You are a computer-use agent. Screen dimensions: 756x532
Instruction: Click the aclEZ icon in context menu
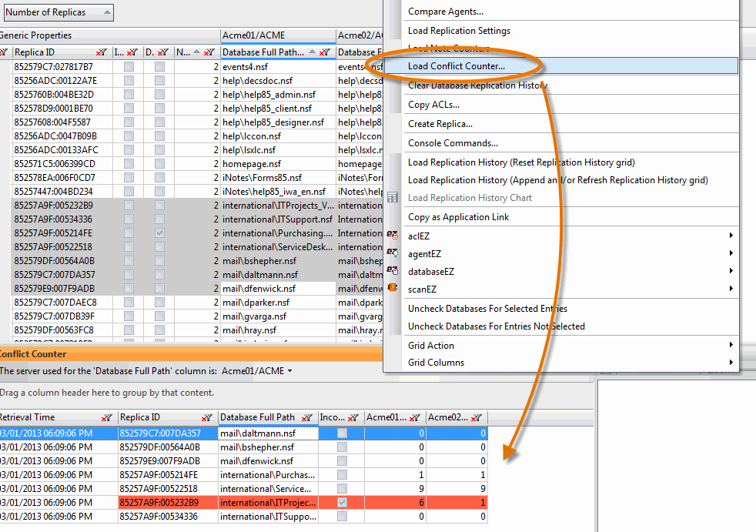click(393, 236)
